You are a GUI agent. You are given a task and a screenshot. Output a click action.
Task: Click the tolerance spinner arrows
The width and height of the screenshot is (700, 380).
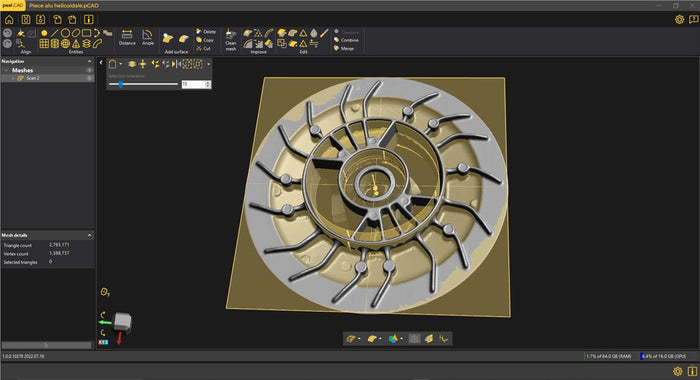(x=208, y=84)
